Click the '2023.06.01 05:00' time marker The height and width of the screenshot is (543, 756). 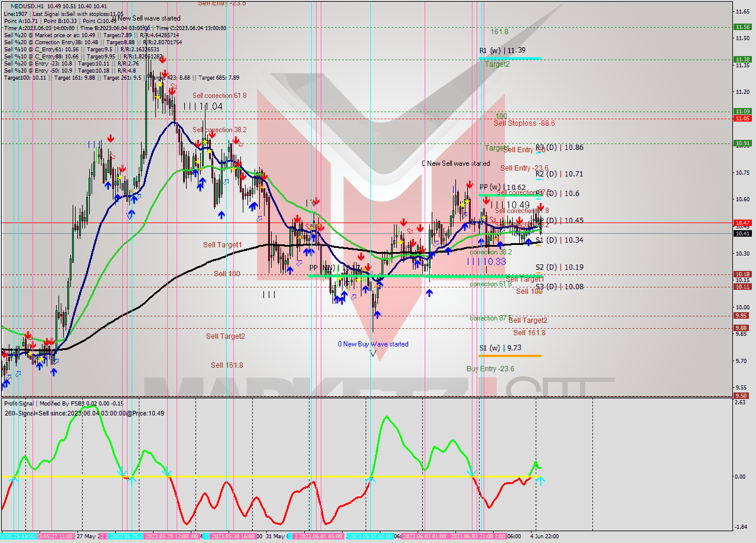(320, 536)
